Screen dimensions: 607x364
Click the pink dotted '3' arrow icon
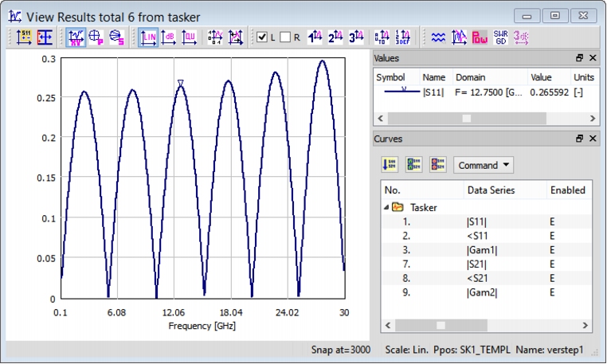[521, 37]
